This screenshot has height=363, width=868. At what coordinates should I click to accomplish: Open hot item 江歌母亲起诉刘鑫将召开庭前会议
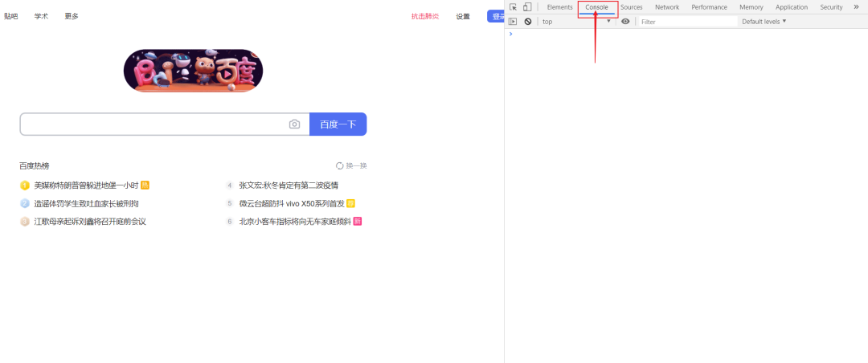click(x=90, y=222)
